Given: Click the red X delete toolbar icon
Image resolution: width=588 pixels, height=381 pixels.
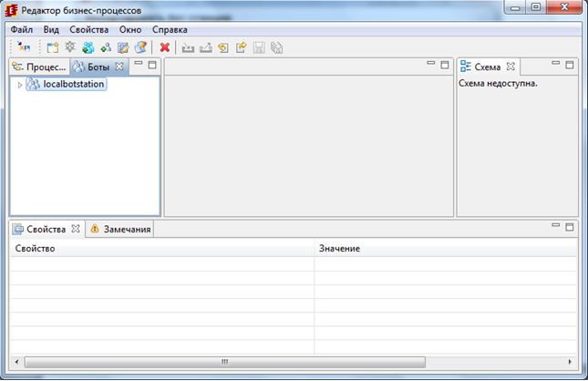Looking at the screenshot, I should click(x=165, y=48).
